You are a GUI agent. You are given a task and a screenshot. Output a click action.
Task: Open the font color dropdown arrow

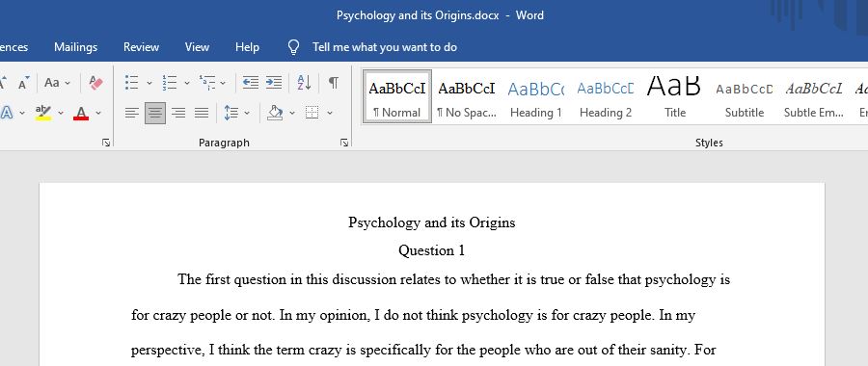point(98,113)
